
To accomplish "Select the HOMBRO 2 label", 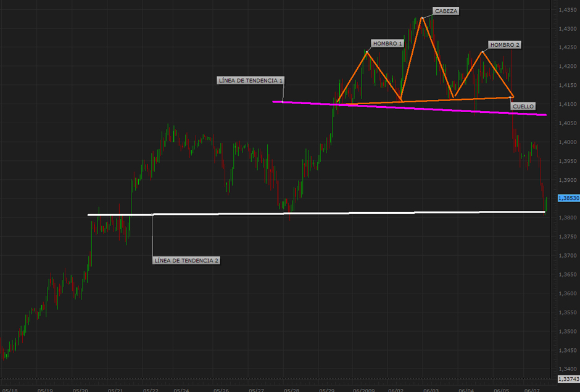I will point(505,45).
